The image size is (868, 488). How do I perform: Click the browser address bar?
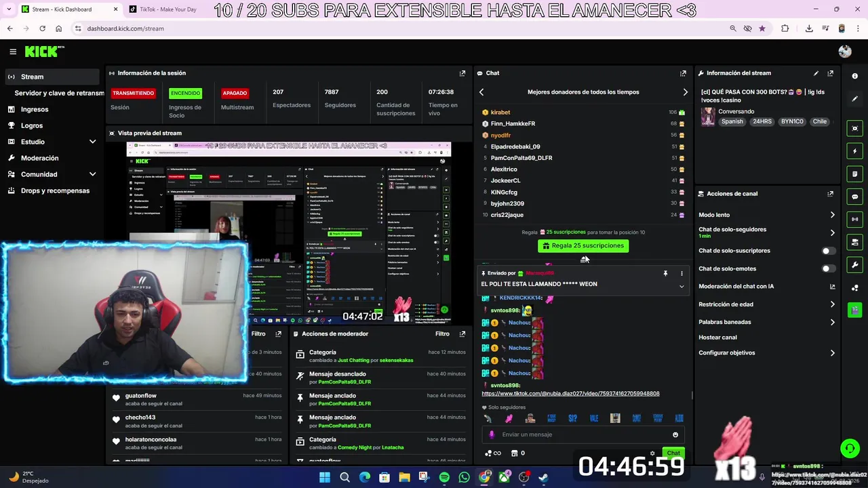(x=400, y=28)
